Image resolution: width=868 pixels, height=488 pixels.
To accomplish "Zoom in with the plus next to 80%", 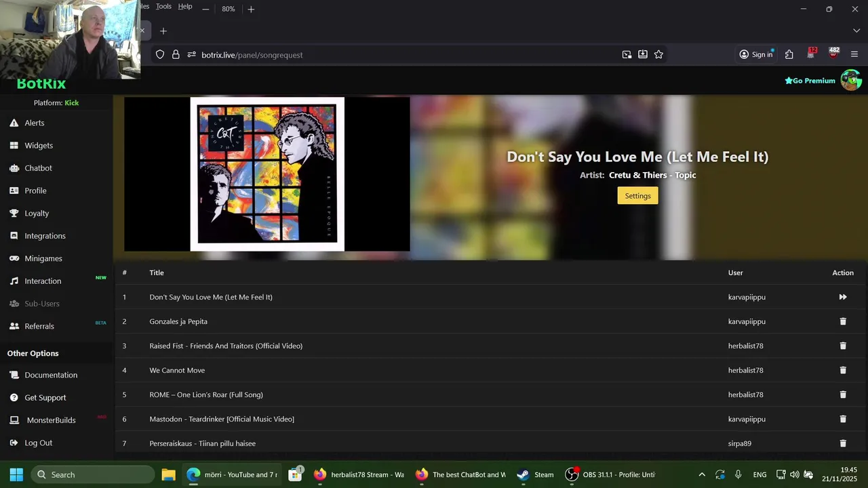I will tap(251, 9).
